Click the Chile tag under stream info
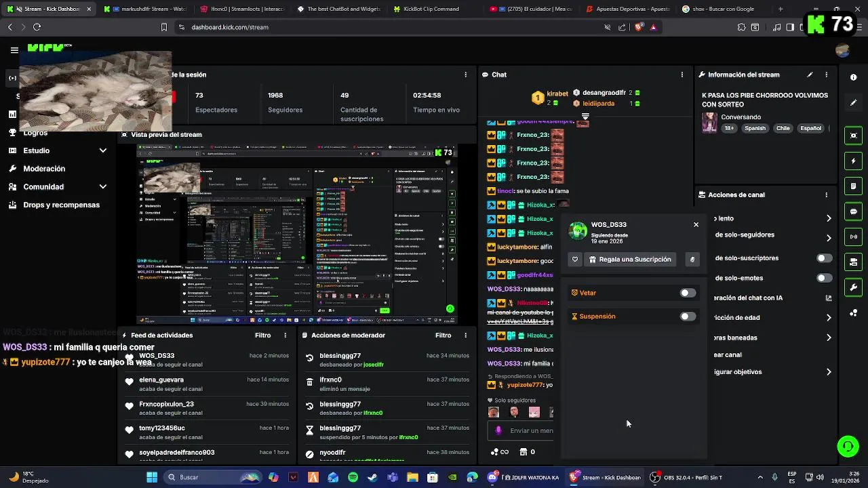 tap(783, 128)
